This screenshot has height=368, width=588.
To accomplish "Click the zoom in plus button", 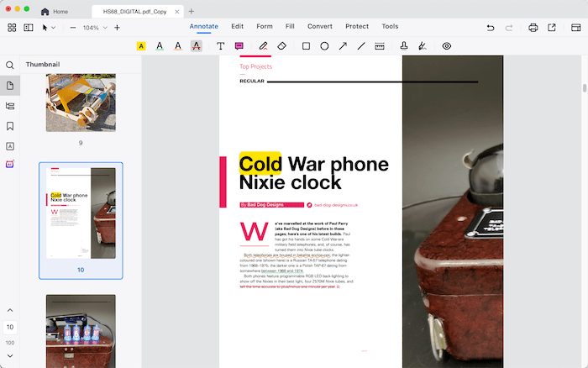I will tap(117, 28).
